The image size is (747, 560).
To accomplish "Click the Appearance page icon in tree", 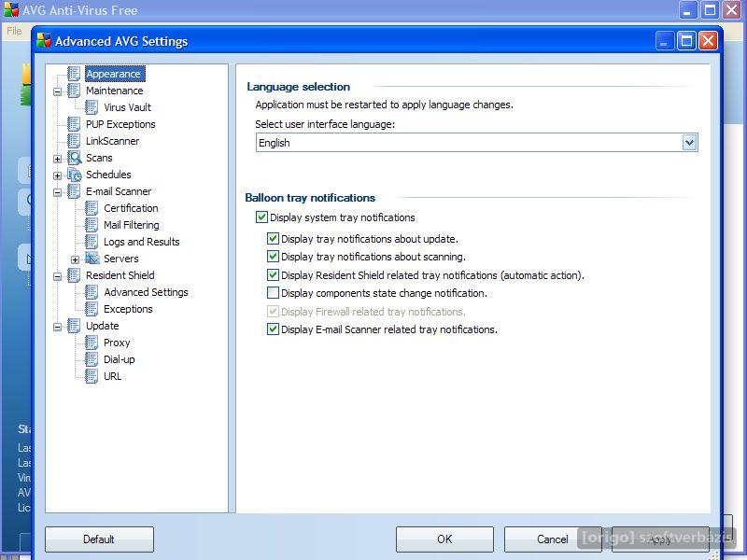I will pos(74,74).
